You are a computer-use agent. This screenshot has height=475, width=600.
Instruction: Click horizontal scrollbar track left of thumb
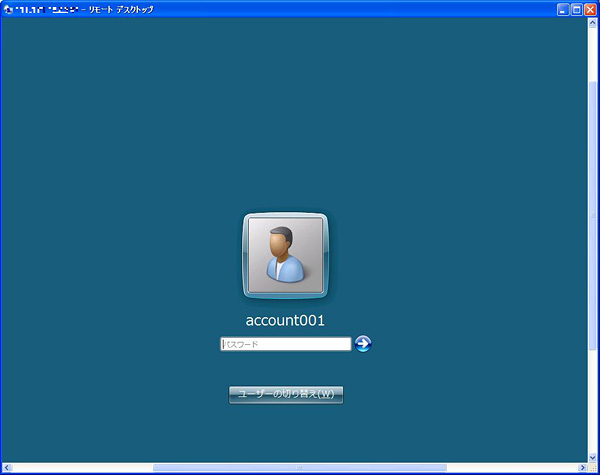point(80,467)
